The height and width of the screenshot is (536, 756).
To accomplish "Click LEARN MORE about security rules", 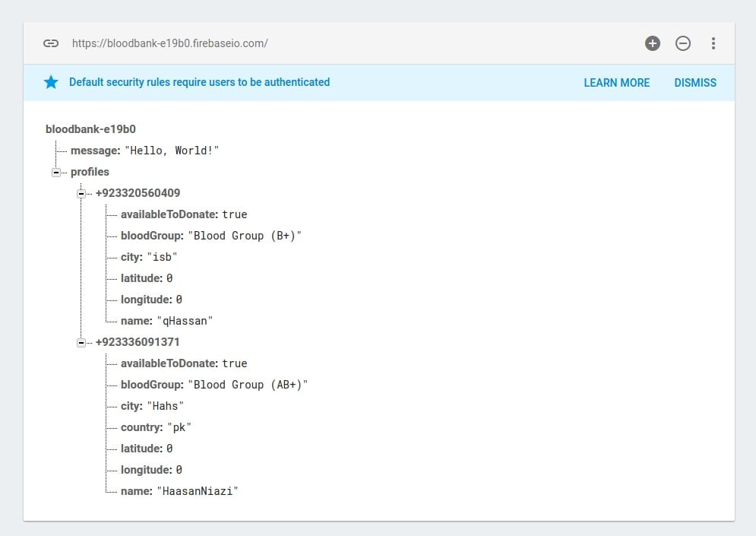I will pos(617,83).
